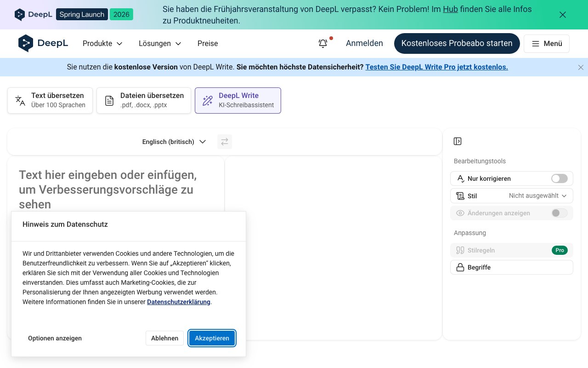The height and width of the screenshot is (368, 588).
Task: Open the notifications bell
Action: [323, 43]
